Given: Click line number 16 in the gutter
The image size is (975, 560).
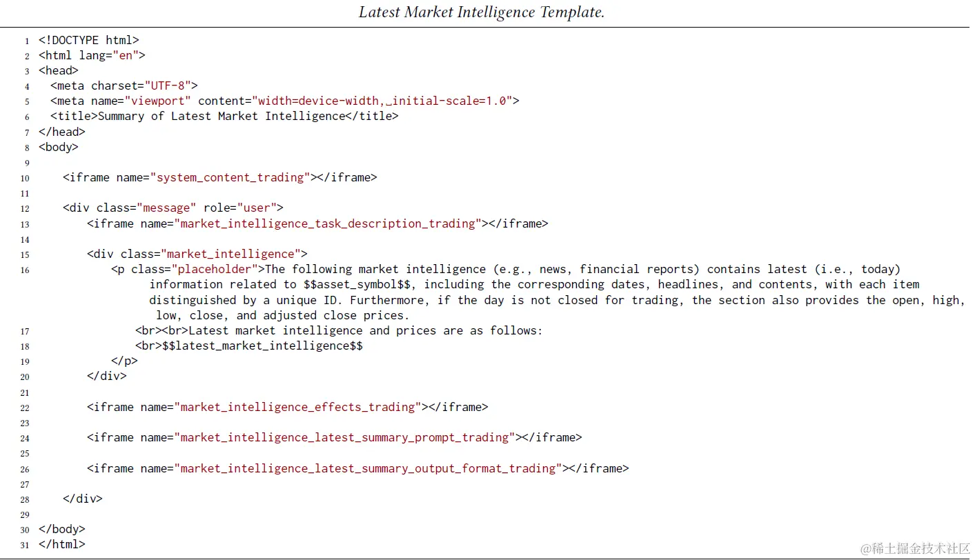Looking at the screenshot, I should coord(25,270).
